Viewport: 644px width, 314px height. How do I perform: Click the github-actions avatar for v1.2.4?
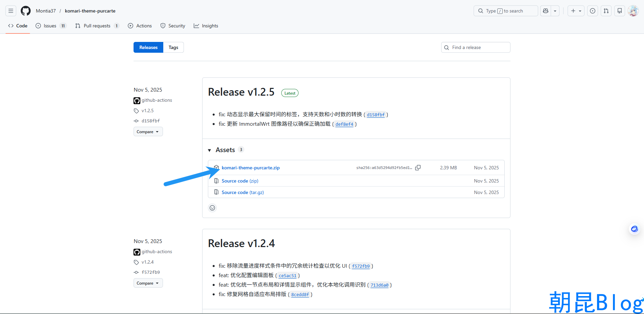click(x=137, y=252)
